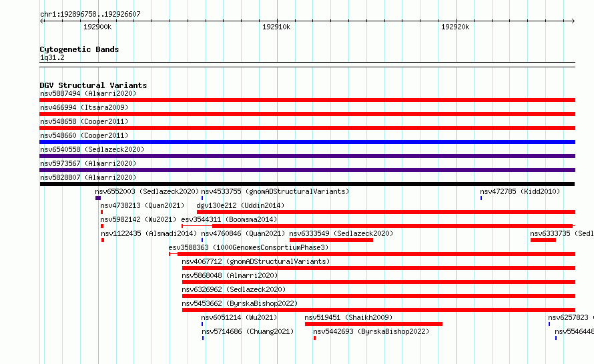Click the nsv472785 (Kidd2010) label
The height and width of the screenshot is (364, 594).
pyautogui.click(x=520, y=191)
